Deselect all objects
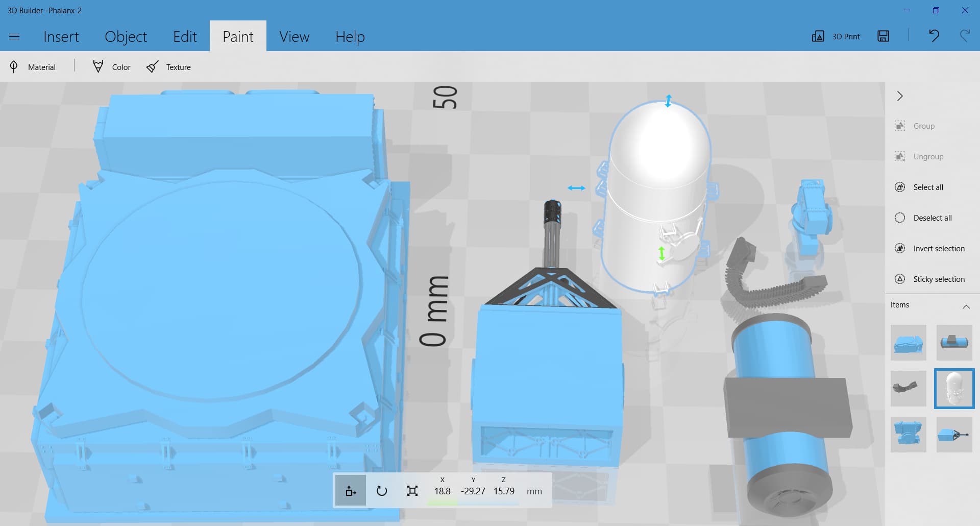This screenshot has height=526, width=980. [x=925, y=218]
